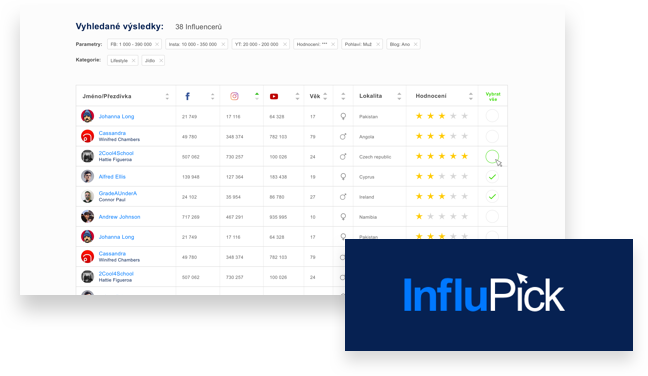
Task: Click Facebook count 139 948
Action: [x=191, y=177]
